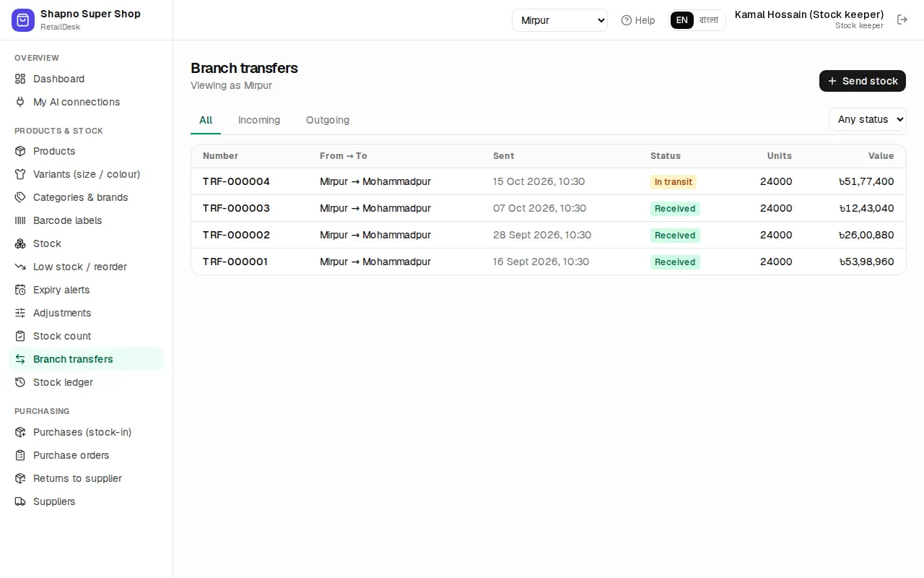Click the barcode icon for Barcode labels

click(x=20, y=220)
